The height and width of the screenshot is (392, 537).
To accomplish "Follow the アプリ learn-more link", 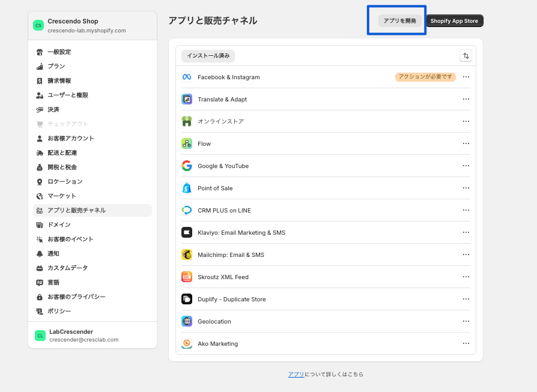I will pos(296,375).
